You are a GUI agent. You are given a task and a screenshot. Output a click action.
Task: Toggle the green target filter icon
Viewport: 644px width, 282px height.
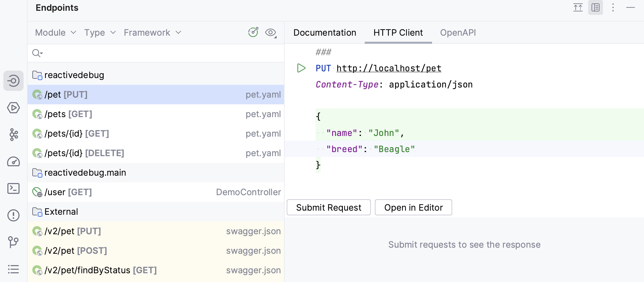tap(253, 32)
